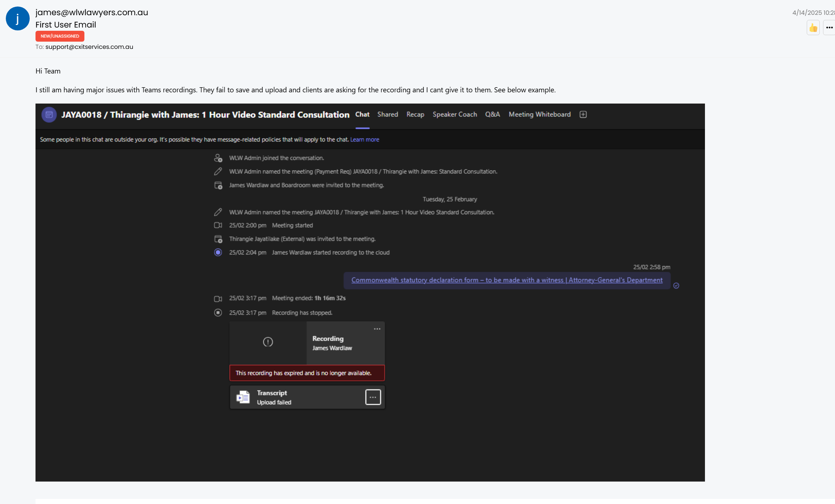Follow the Learn more link
Screen dimensions: 835x504
click(364, 139)
